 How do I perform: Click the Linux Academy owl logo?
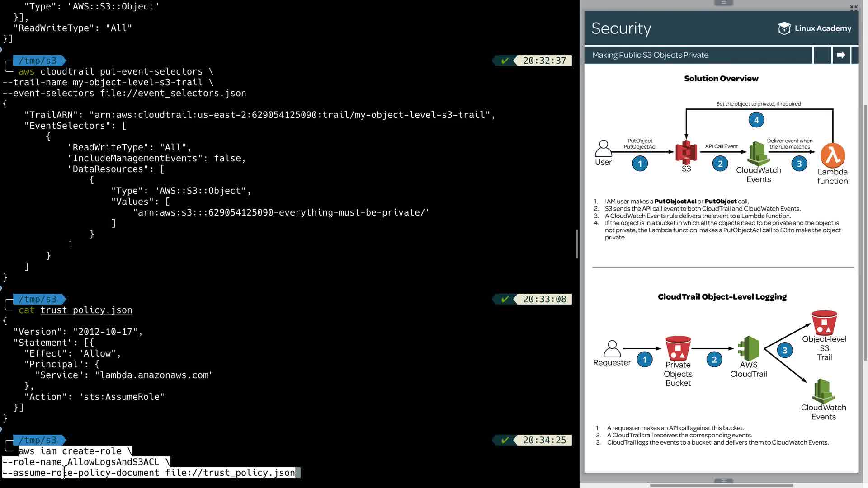784,28
